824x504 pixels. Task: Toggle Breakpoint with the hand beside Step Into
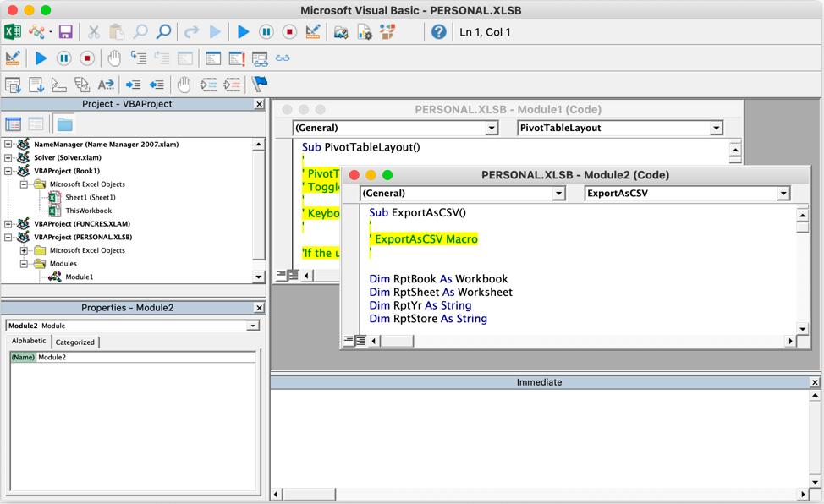tap(114, 58)
